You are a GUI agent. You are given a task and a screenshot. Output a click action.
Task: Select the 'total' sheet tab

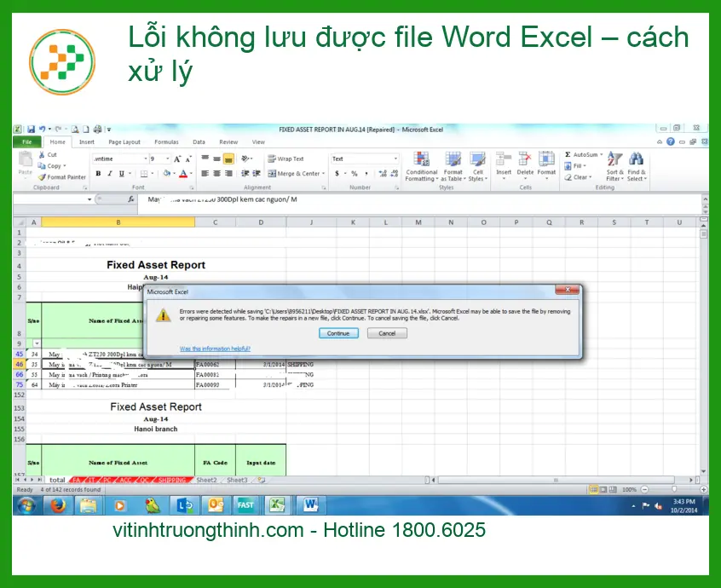coord(57,480)
